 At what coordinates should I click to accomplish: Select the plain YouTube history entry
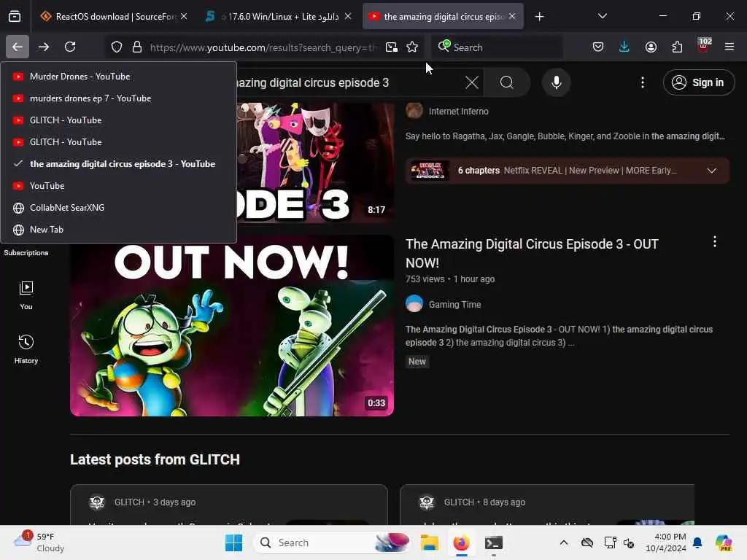[x=119, y=186]
